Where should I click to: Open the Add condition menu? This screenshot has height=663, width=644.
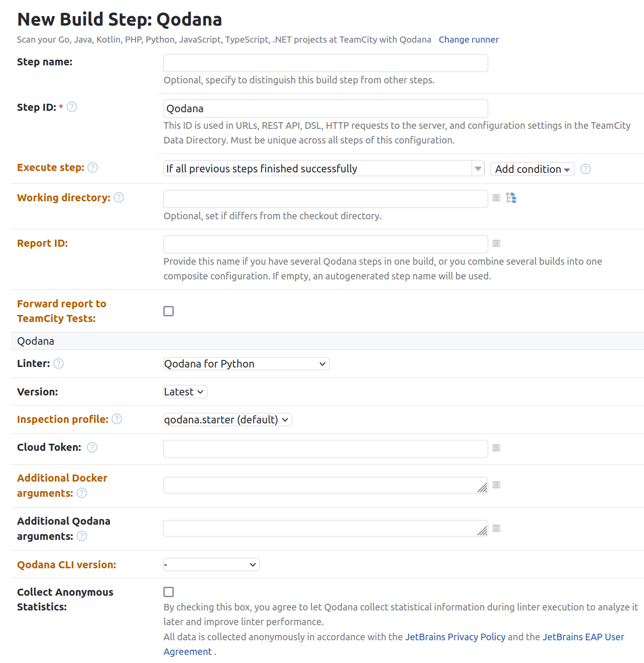[x=532, y=169]
